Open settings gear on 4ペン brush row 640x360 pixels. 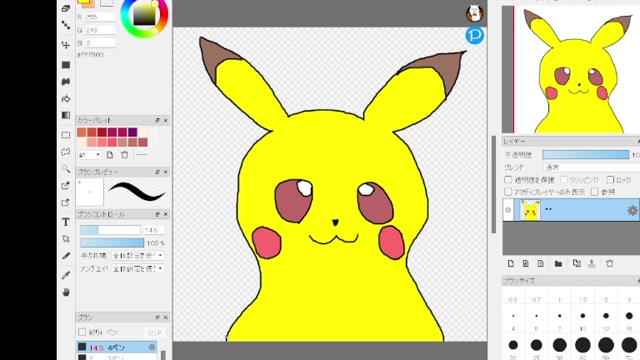[x=152, y=347]
